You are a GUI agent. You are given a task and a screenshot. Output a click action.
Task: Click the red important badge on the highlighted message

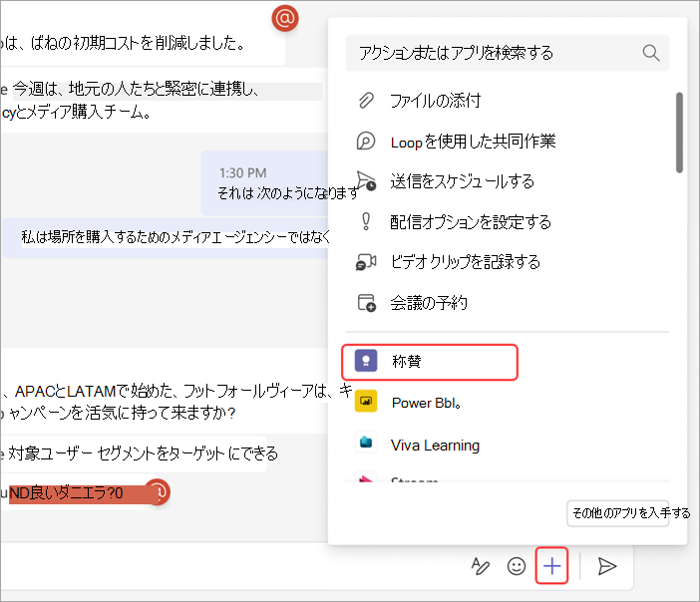click(159, 491)
